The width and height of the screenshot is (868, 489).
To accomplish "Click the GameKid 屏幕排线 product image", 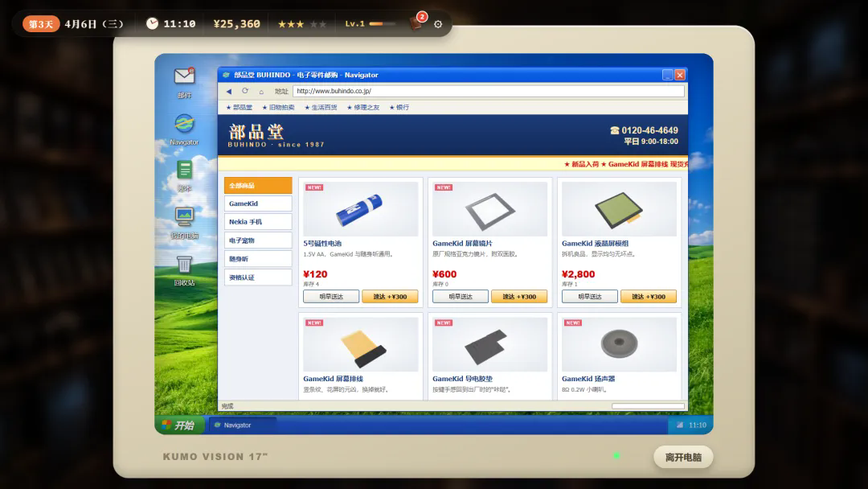I will click(360, 344).
